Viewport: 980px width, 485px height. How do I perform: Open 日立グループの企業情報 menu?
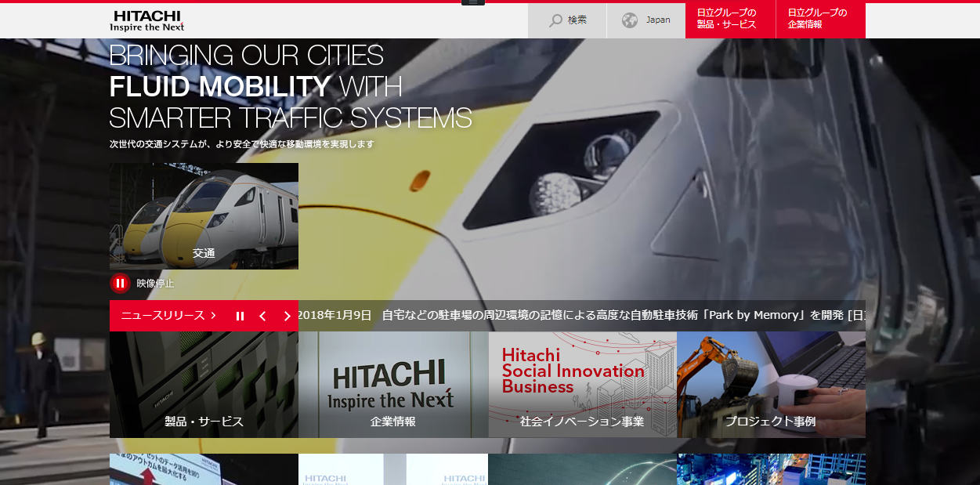pyautogui.click(x=821, y=20)
